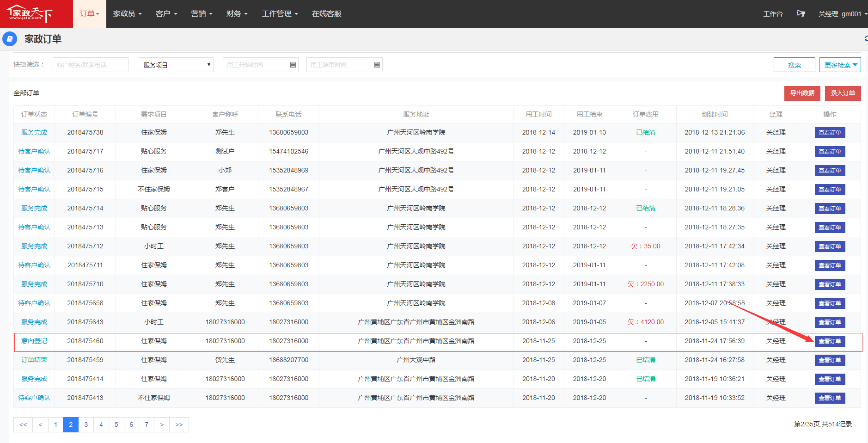This screenshot has height=443, width=868.
Task: Click the 录入订单 button
Action: [x=843, y=93]
